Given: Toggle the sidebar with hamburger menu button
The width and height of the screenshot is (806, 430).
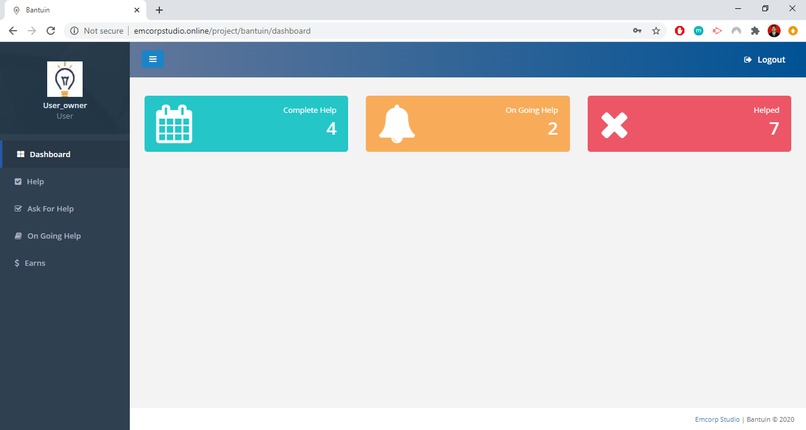Looking at the screenshot, I should coord(153,59).
